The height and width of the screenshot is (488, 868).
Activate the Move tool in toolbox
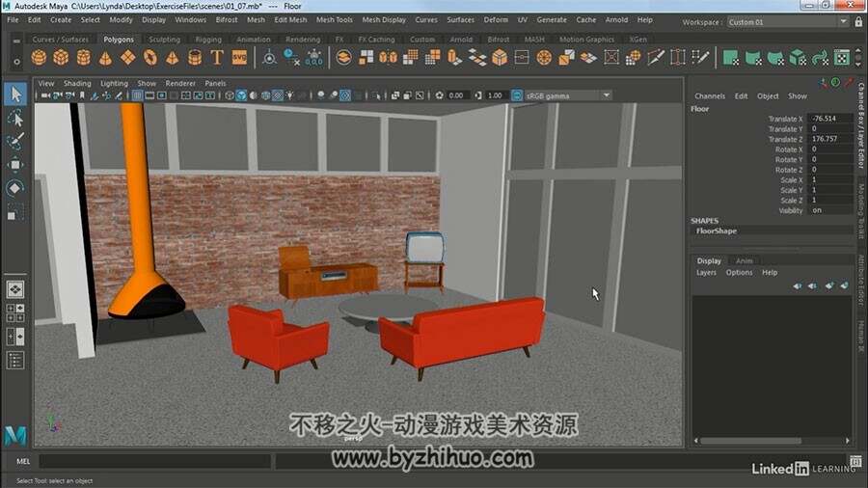[14, 165]
